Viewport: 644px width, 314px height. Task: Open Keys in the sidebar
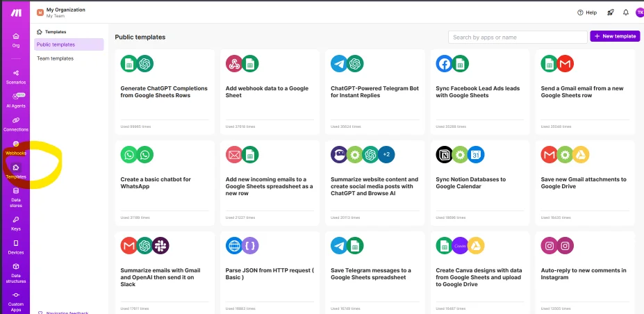click(15, 224)
